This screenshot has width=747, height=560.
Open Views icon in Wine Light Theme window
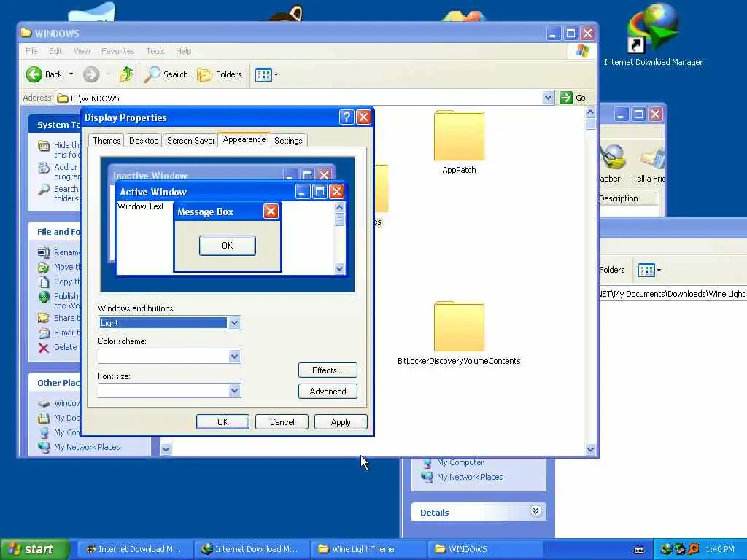click(x=646, y=270)
